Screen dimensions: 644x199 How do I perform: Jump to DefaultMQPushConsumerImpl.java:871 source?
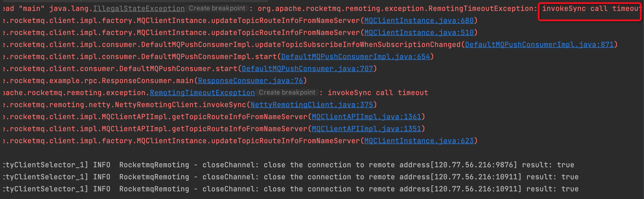(x=539, y=45)
